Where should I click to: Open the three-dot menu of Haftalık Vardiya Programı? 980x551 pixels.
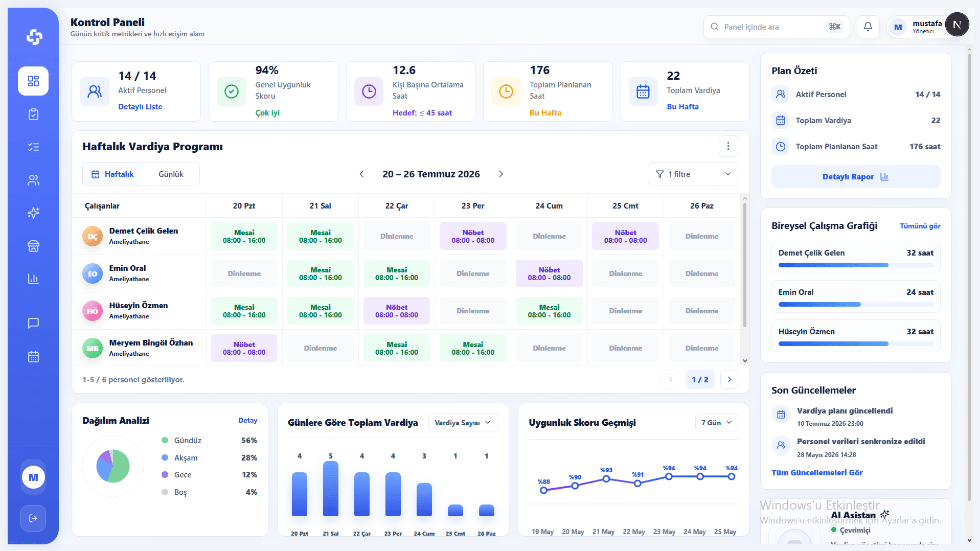coord(728,147)
